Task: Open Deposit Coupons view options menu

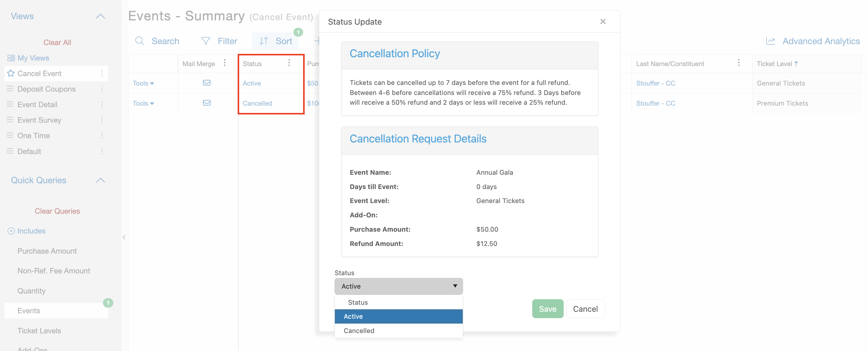Action: point(102,89)
